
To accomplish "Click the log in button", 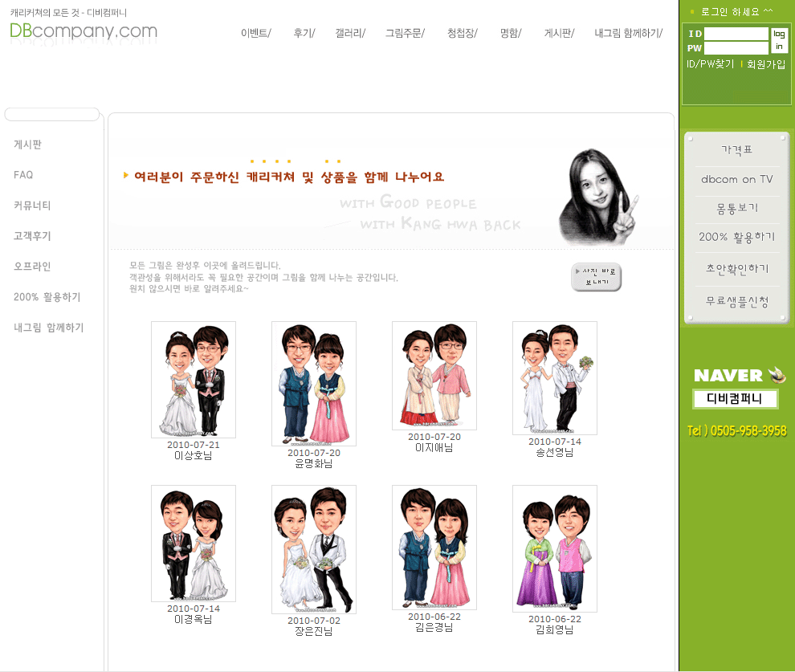I will (779, 40).
